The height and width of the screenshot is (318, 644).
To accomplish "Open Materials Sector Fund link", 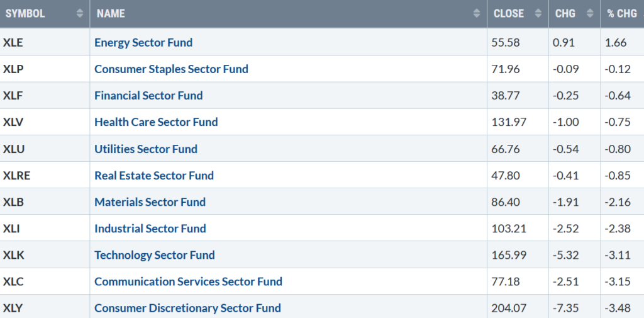I will pyautogui.click(x=150, y=202).
